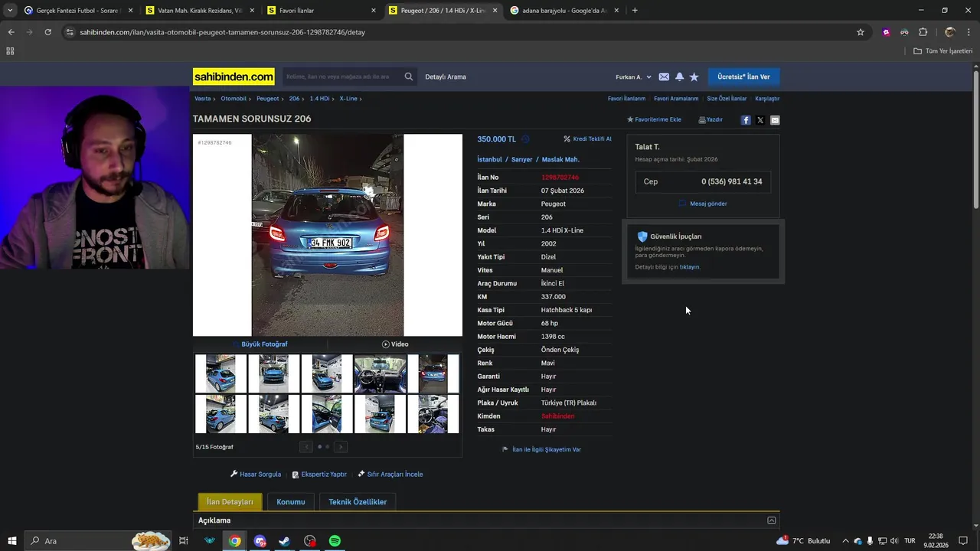Open Tüm Yer İşaretleri bookmarks folder
Viewport: 980px width, 551px height.
coord(943,51)
